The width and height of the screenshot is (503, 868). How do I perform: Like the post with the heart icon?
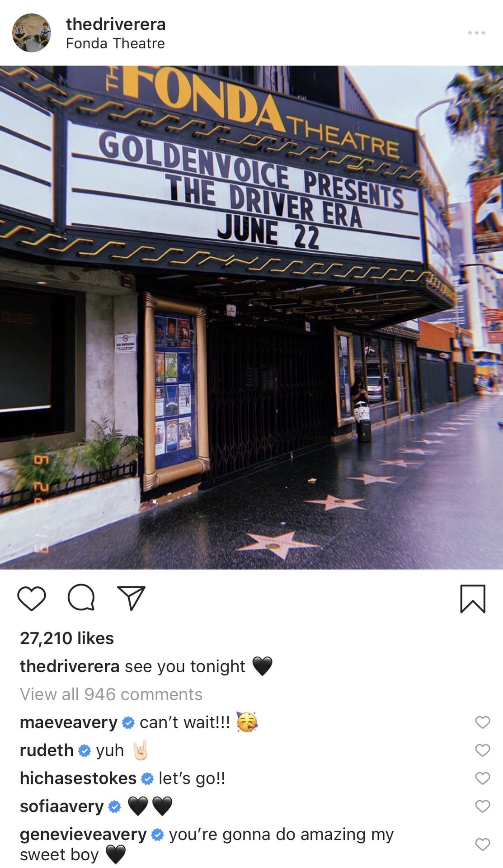coord(32,599)
